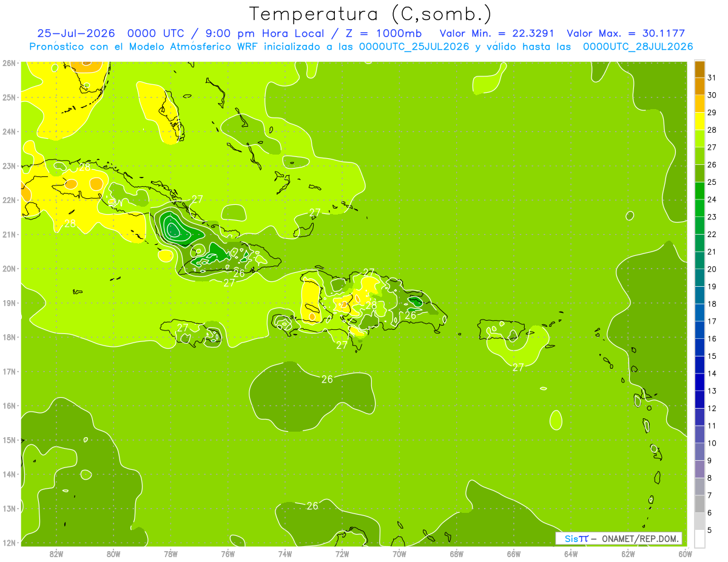This screenshot has height=562, width=728.
Task: Click the 60W longitude axis label
Action: [686, 553]
